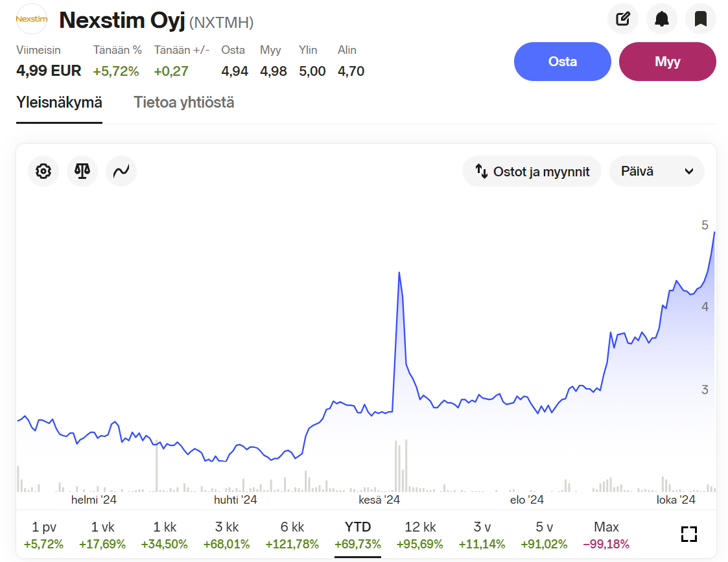Click today's +0,27 change value
This screenshot has width=728, height=562.
click(171, 71)
